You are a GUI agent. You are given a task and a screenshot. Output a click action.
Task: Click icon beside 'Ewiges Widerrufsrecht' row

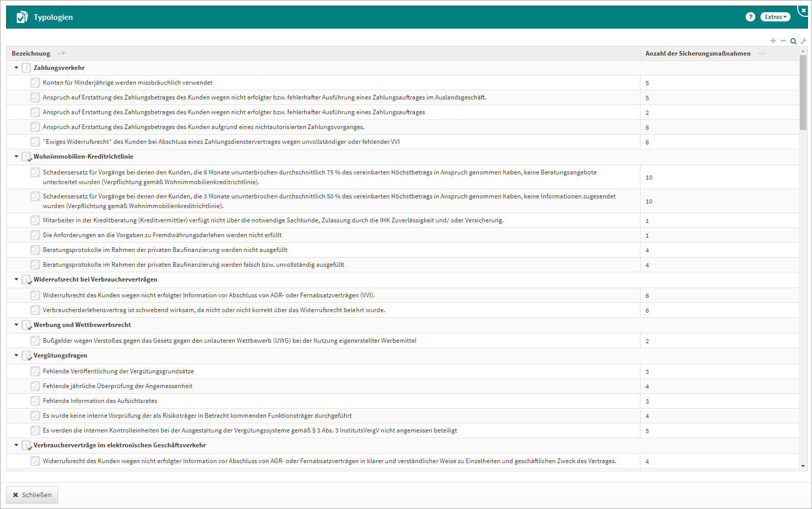(35, 142)
